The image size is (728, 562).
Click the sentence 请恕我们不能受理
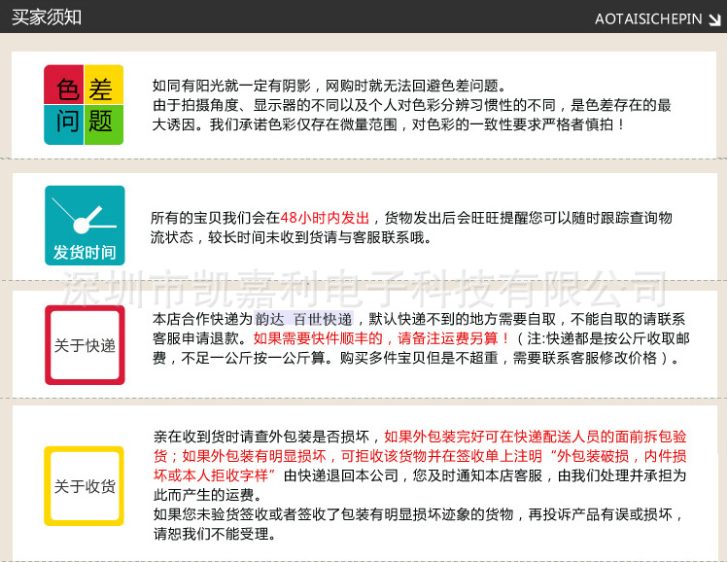click(x=215, y=534)
